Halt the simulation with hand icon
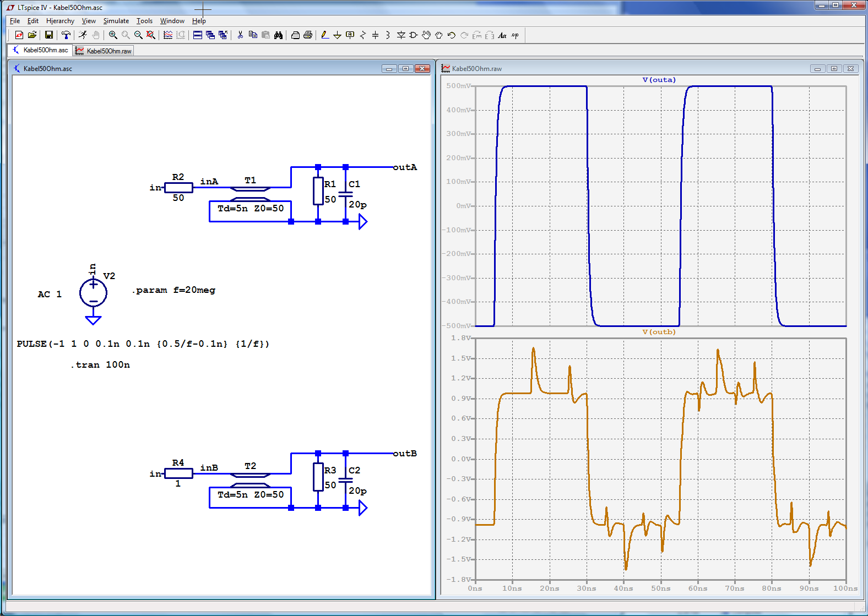This screenshot has width=868, height=616. tap(96, 35)
